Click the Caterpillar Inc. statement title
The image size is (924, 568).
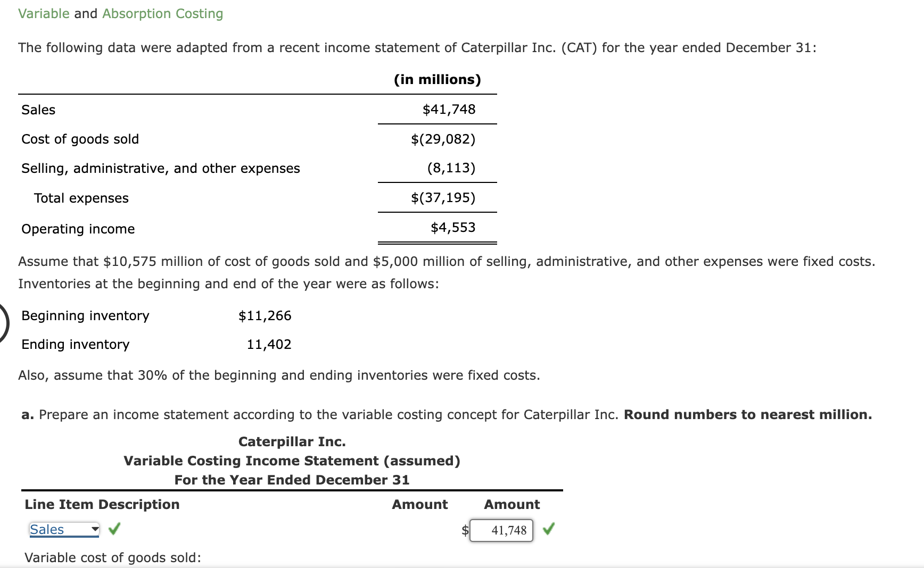pos(292,441)
